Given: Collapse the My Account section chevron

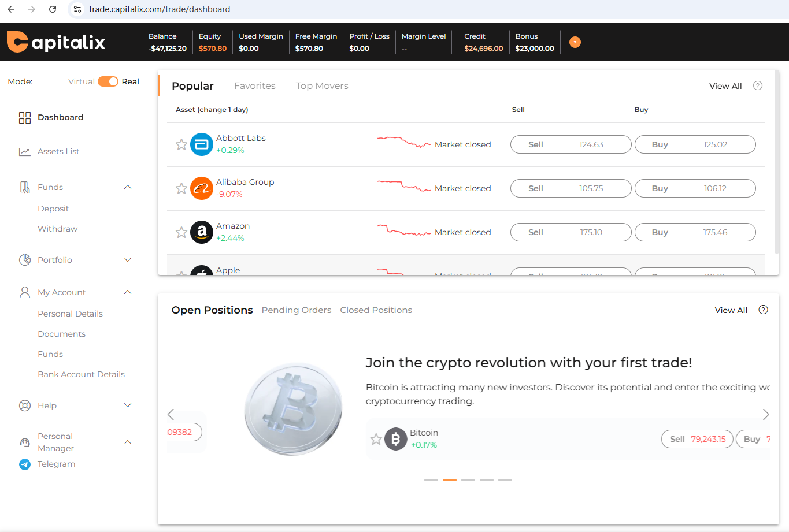Looking at the screenshot, I should tap(128, 292).
